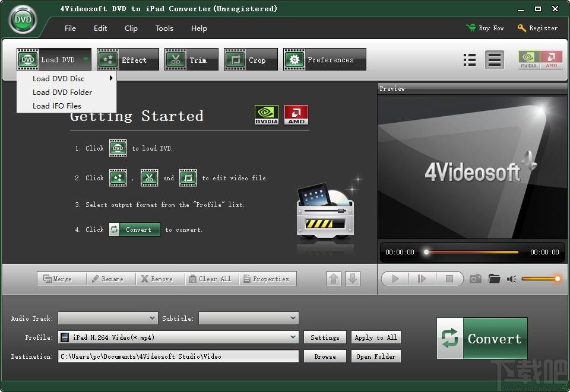Expand the Load DVD Disc submenu

[66, 78]
